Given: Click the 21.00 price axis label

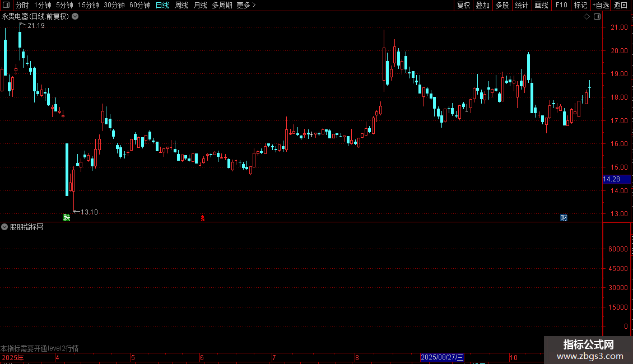Looking at the screenshot, I should pos(619,27).
